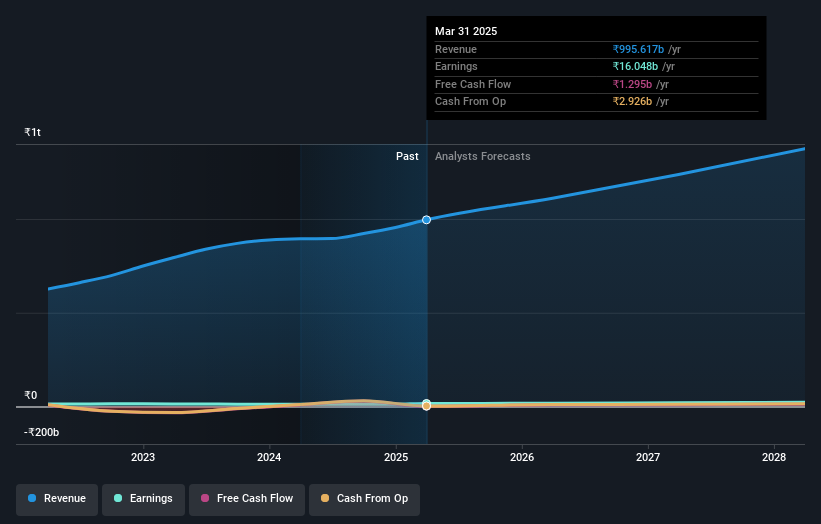Click the 2028 x-axis label

774,457
